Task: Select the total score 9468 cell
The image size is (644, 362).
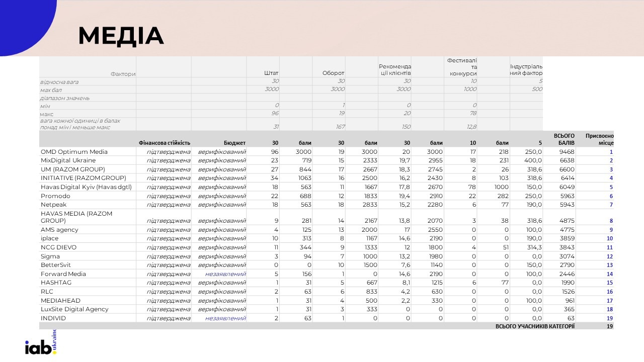Action: click(x=567, y=152)
